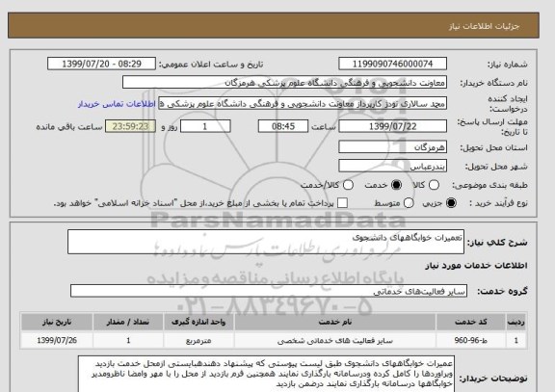Tick the اسناد خزانه اسلامی payment checkbox
Screen dimensions: 555x392
(x=342, y=203)
